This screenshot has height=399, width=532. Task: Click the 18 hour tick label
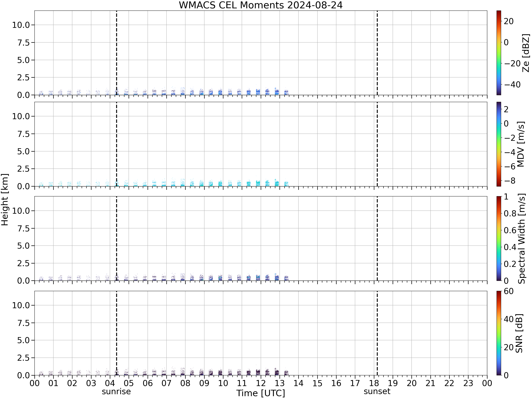(x=374, y=383)
